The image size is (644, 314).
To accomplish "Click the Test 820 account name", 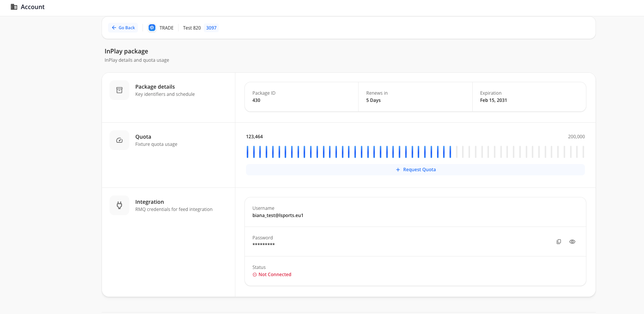I will pyautogui.click(x=192, y=28).
